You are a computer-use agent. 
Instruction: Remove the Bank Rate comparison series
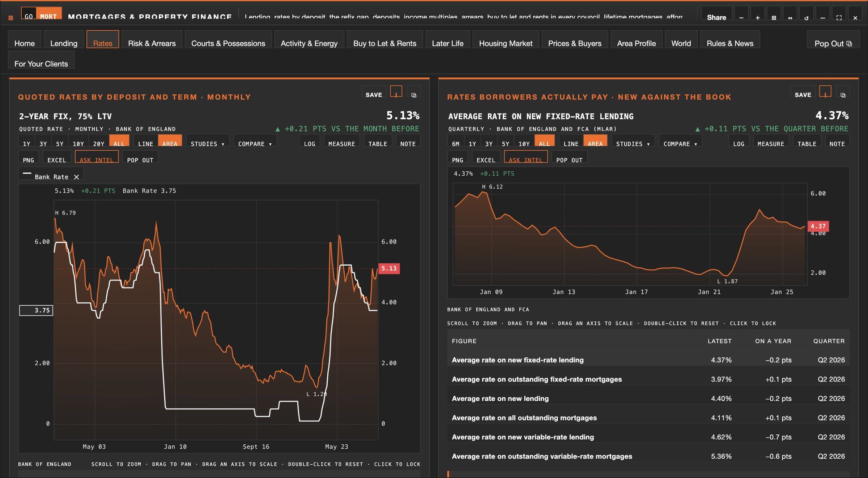click(76, 177)
